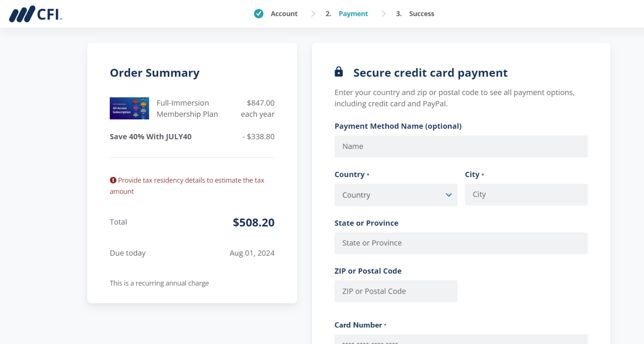Click the State or Province field
This screenshot has height=344, width=644.
coord(461,243)
